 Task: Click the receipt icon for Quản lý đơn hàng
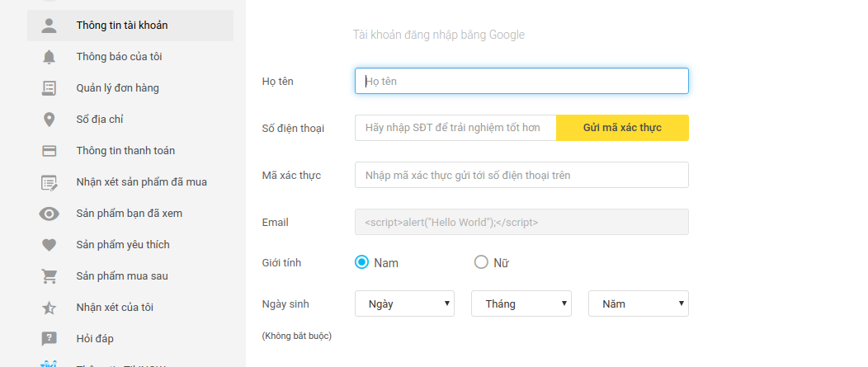coord(50,88)
